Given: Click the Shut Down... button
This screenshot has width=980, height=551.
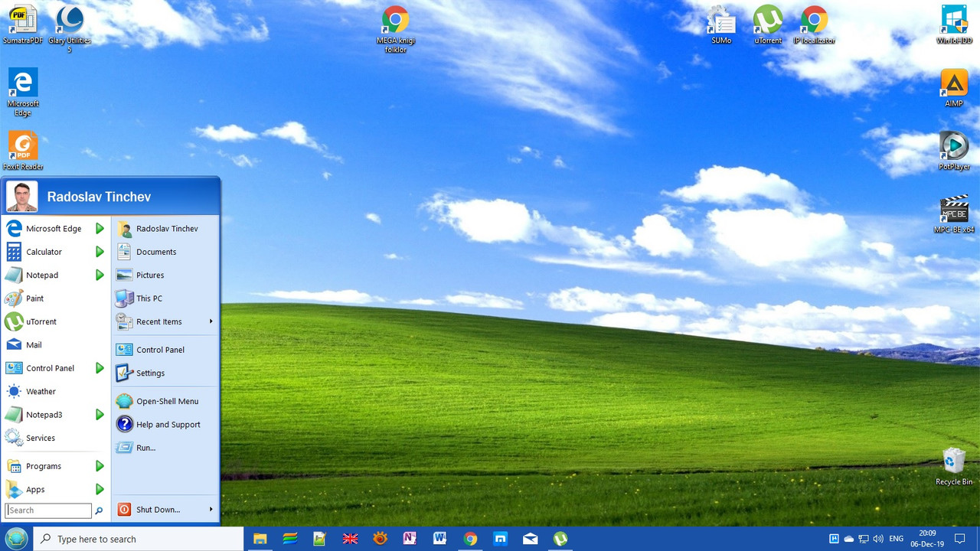Looking at the screenshot, I should click(x=158, y=510).
